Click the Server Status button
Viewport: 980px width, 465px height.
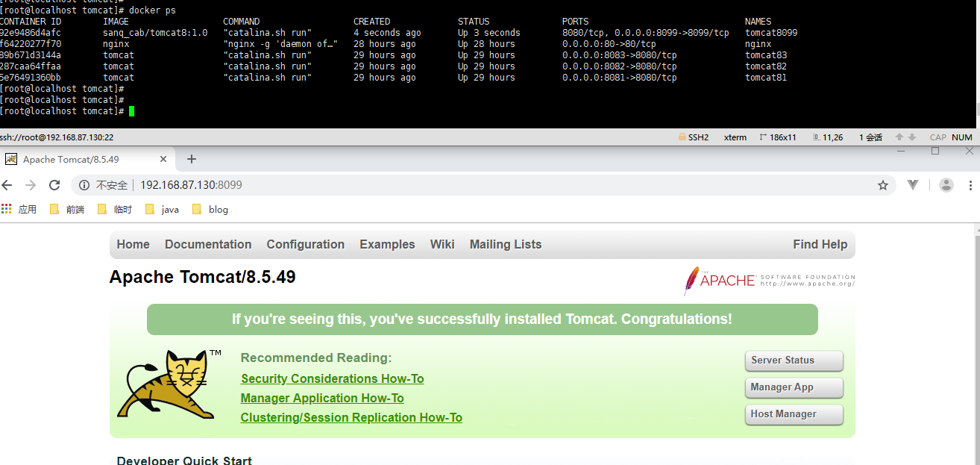(x=794, y=361)
